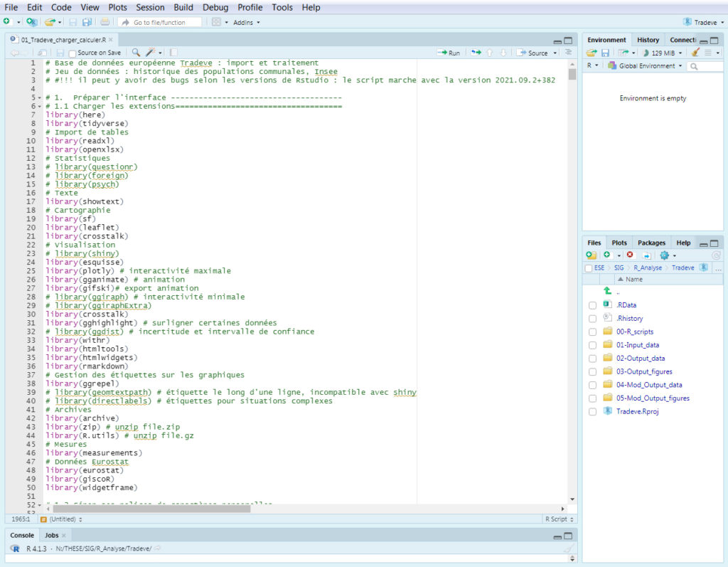Click the New Folder icon in Files pane
Viewport: 728px width, 567px height.
coord(591,255)
